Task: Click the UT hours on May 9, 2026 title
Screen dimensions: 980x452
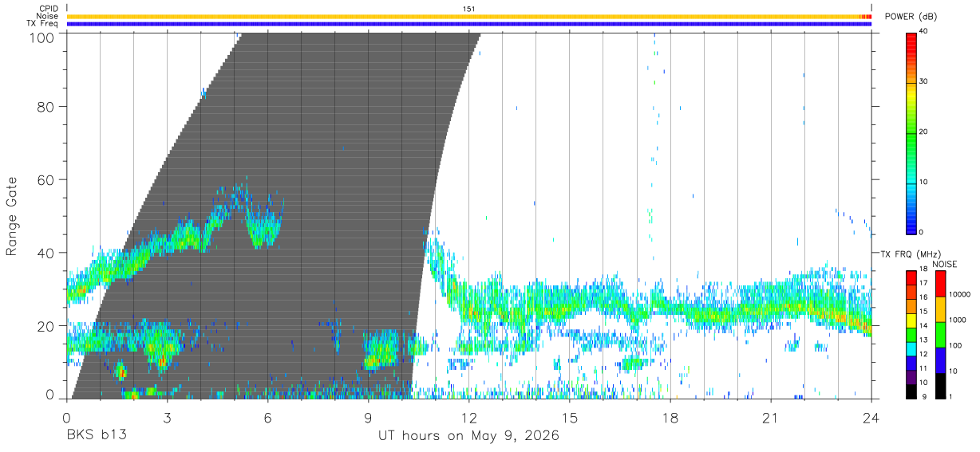Action: click(x=468, y=436)
